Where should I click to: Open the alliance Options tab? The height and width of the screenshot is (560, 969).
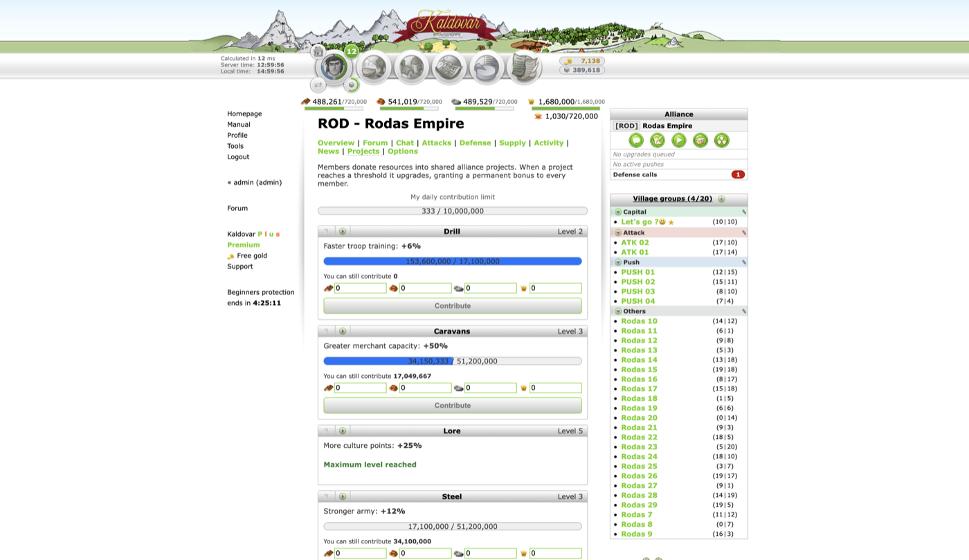pyautogui.click(x=402, y=151)
